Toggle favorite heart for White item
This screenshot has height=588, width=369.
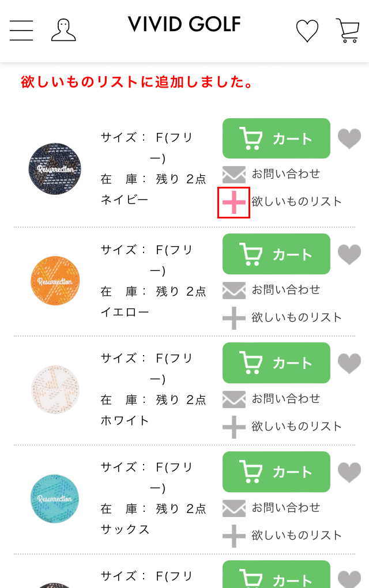[349, 363]
